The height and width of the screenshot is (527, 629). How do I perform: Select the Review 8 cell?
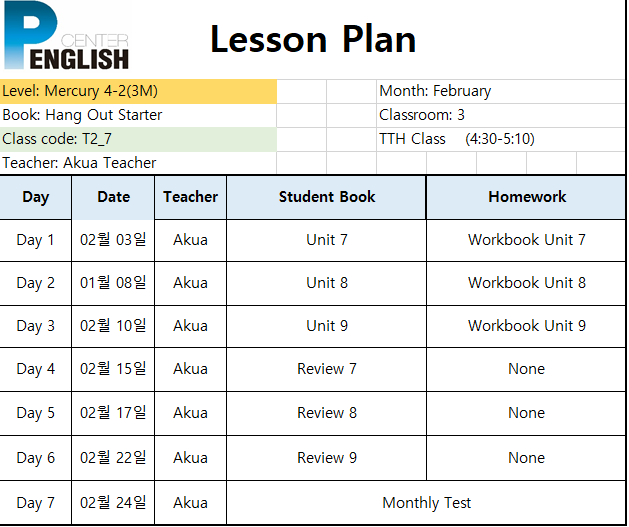327,413
